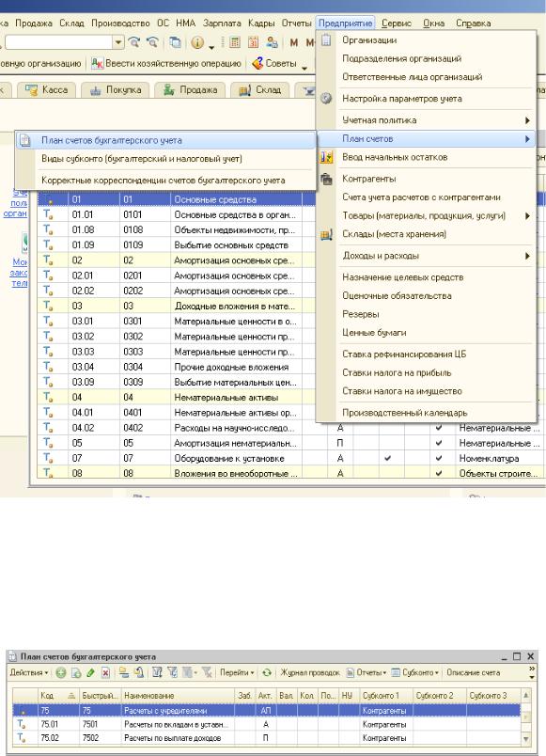Screen dimensions: 546x756
Task: Click the yellow info icon
Action: [x=197, y=42]
